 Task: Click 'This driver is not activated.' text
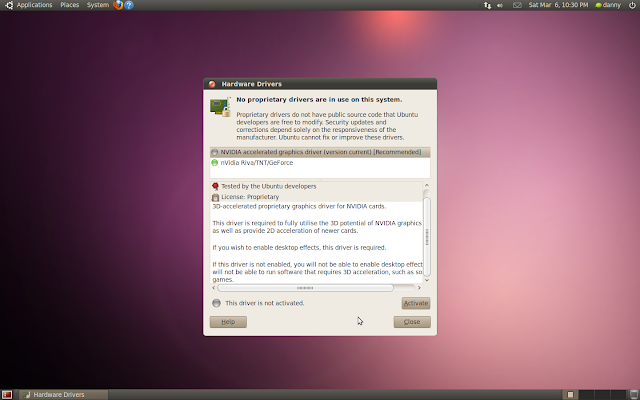pos(264,303)
